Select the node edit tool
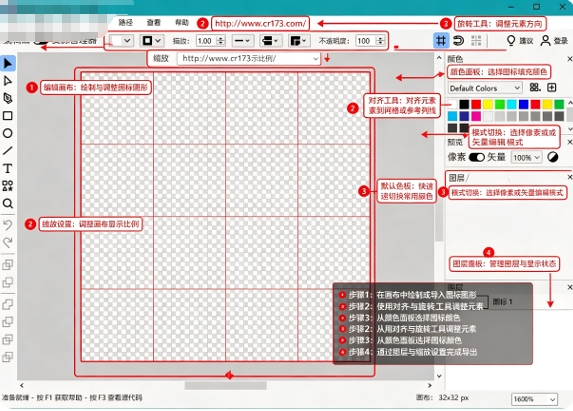Image resolution: width=573 pixels, height=411 pixels. (x=8, y=81)
